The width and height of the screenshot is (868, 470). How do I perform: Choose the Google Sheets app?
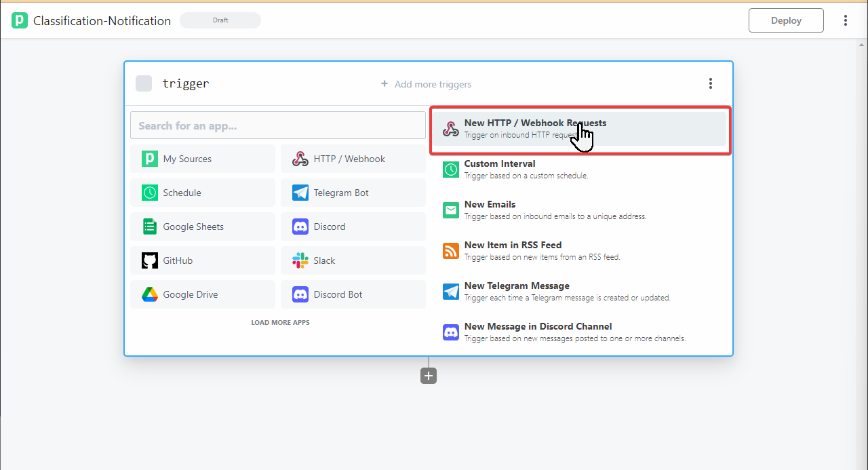[x=203, y=227]
